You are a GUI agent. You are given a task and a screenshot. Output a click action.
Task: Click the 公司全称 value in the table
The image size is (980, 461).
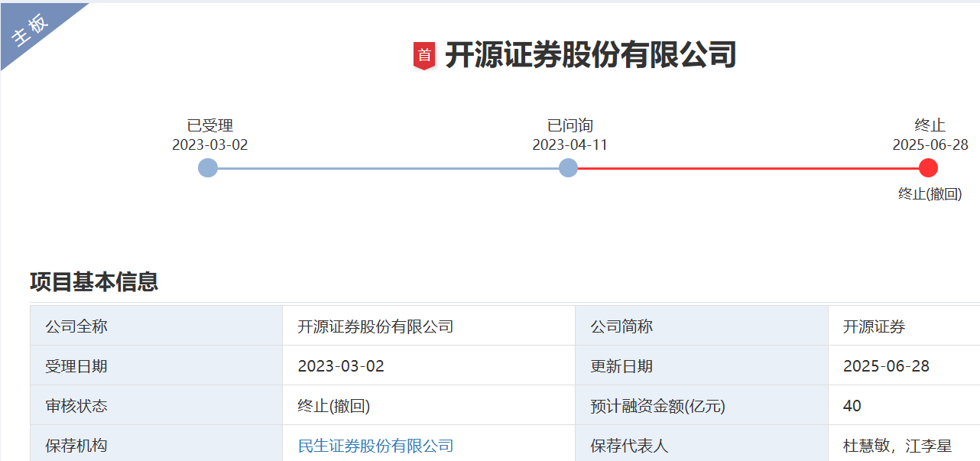pos(375,326)
